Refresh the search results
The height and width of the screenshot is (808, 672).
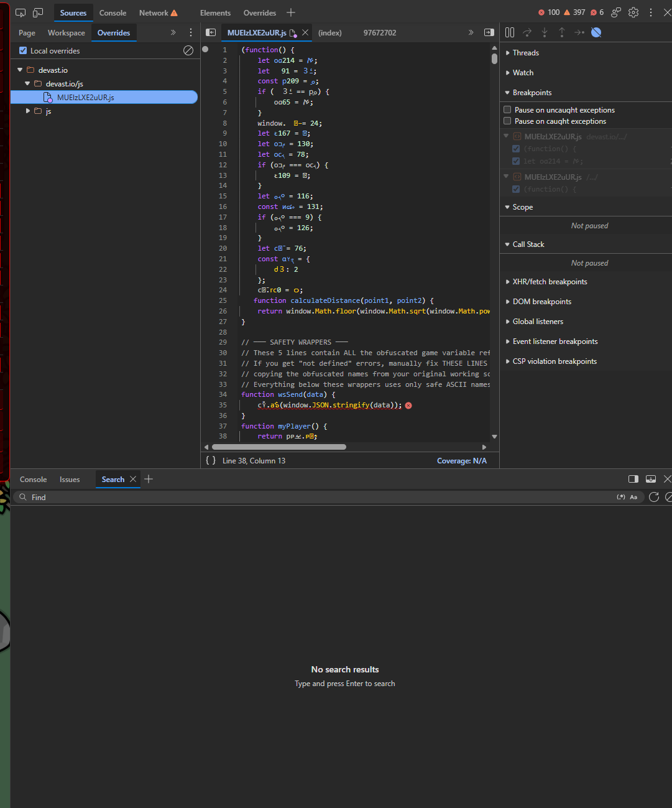pyautogui.click(x=654, y=497)
